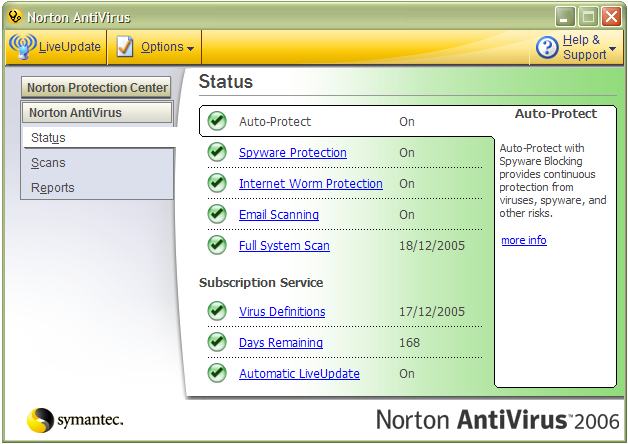Minimize the Norton AntiVirus window
The image size is (628, 444).
(x=565, y=17)
